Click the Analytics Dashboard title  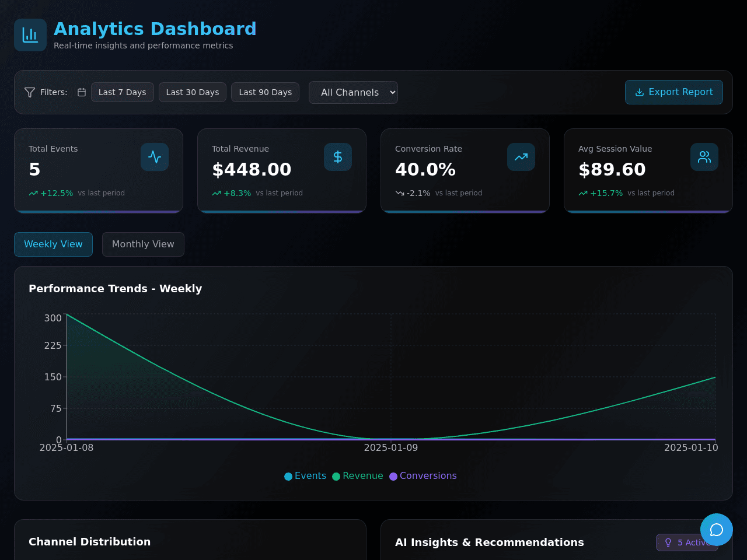(x=155, y=29)
